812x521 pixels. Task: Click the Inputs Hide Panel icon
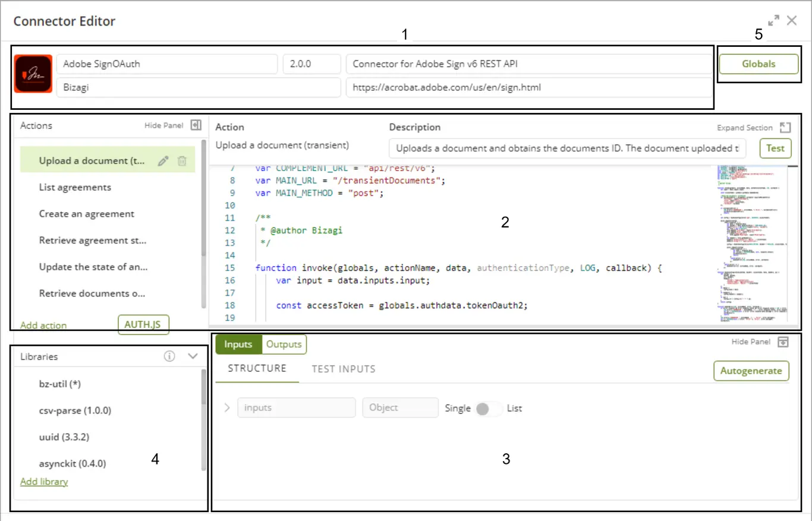click(783, 342)
